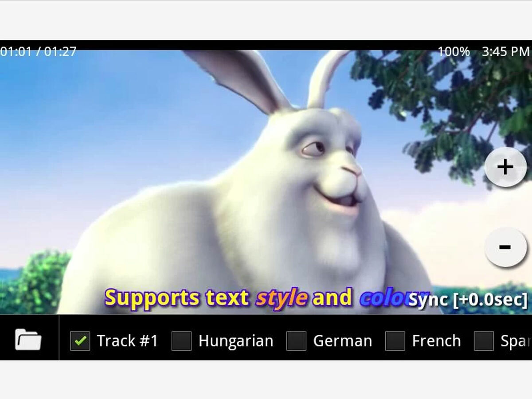Decrease subtitle sync with minus button
The width and height of the screenshot is (532, 399).
[x=505, y=247]
